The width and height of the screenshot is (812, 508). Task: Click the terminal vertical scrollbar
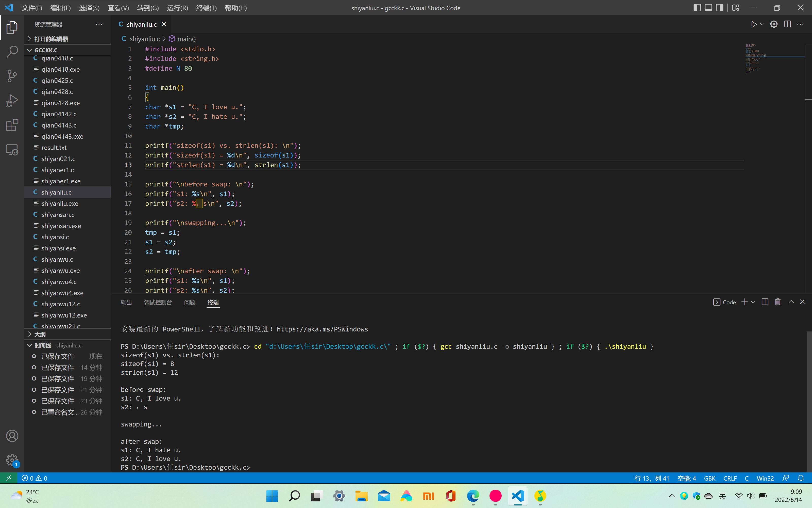809,402
